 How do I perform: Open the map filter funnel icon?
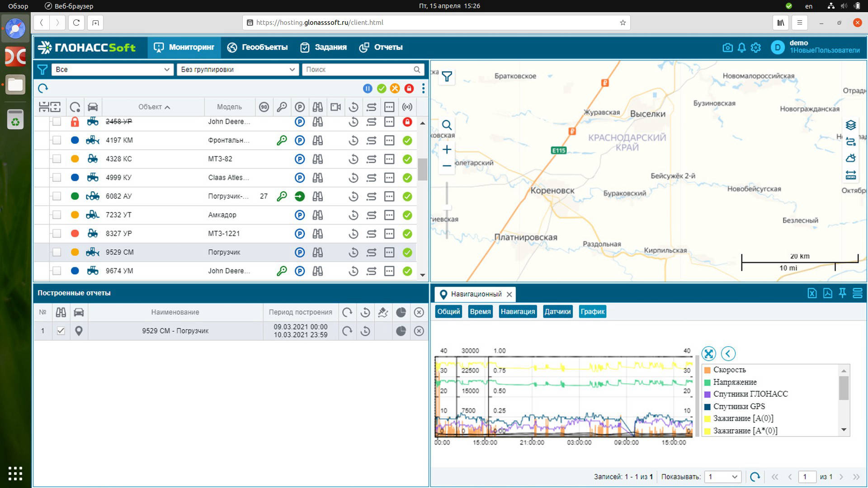coord(447,77)
